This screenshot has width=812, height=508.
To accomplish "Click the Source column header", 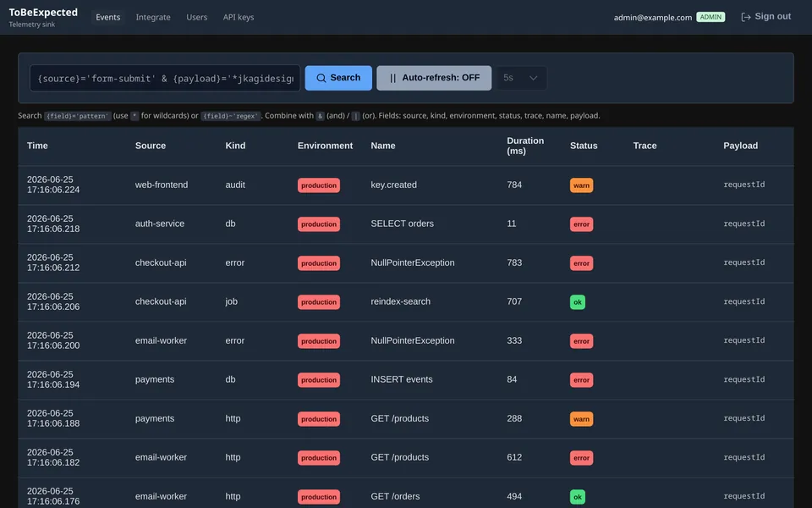I will [x=151, y=146].
